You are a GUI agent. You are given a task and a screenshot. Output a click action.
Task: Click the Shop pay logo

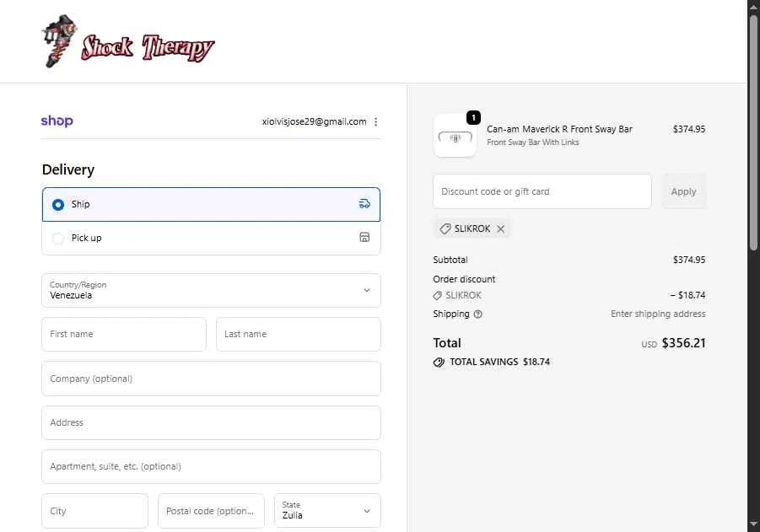(57, 121)
